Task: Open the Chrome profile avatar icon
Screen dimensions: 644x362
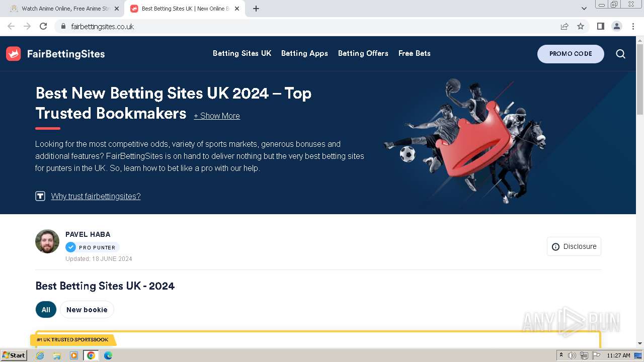Action: point(617,26)
